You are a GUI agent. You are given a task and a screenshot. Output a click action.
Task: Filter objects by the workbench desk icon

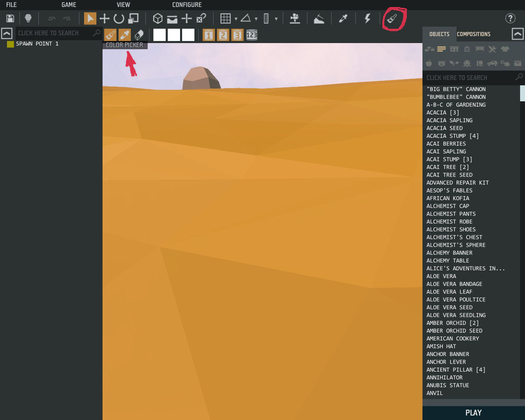pos(479,49)
